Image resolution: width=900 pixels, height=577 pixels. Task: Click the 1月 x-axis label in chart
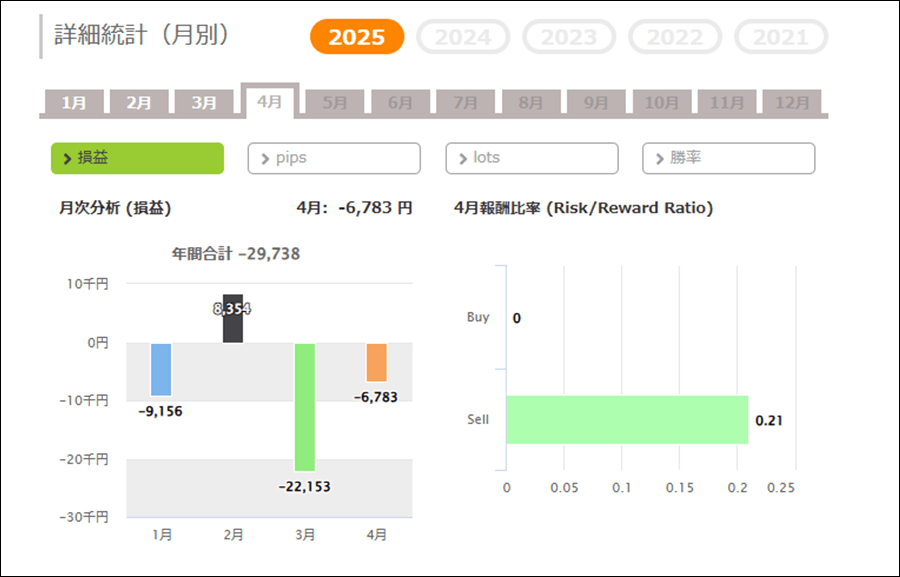(x=162, y=535)
